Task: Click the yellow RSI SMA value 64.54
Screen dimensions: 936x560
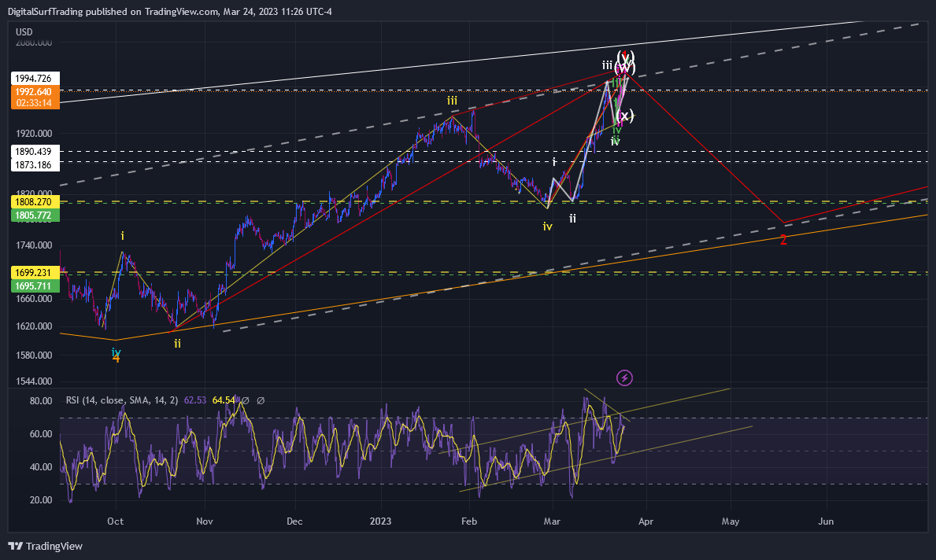Action: point(224,400)
